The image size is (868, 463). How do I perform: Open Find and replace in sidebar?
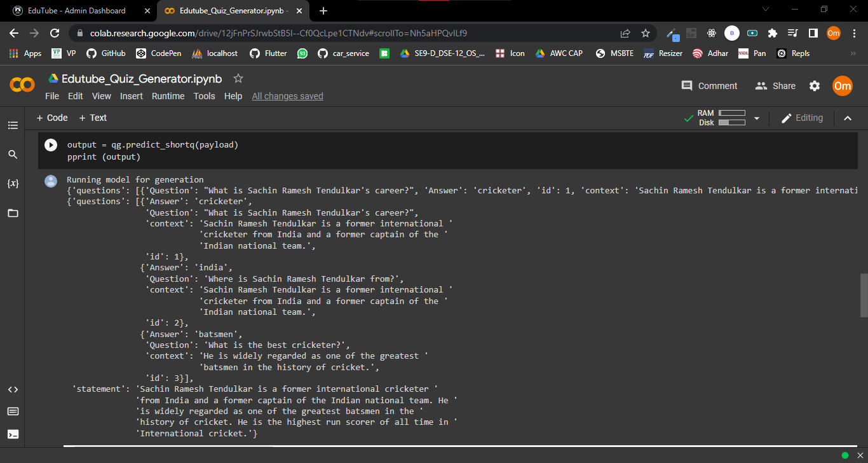13,155
